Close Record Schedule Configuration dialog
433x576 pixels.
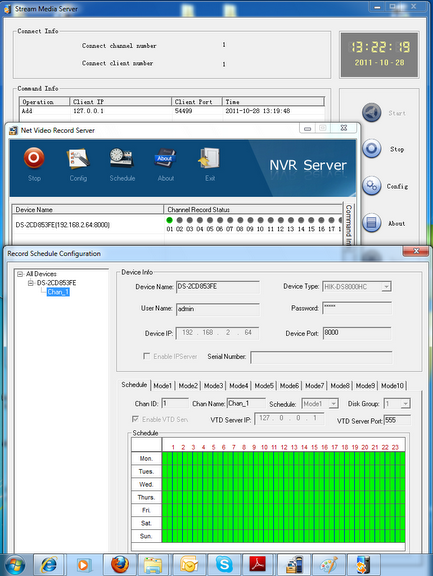416,251
